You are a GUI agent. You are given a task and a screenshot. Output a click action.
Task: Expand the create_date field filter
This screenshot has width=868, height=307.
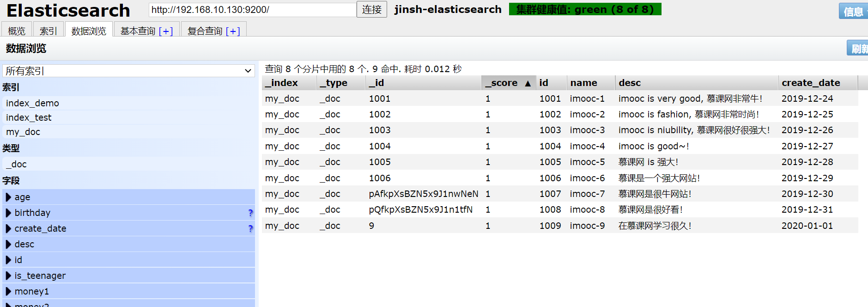click(x=8, y=228)
